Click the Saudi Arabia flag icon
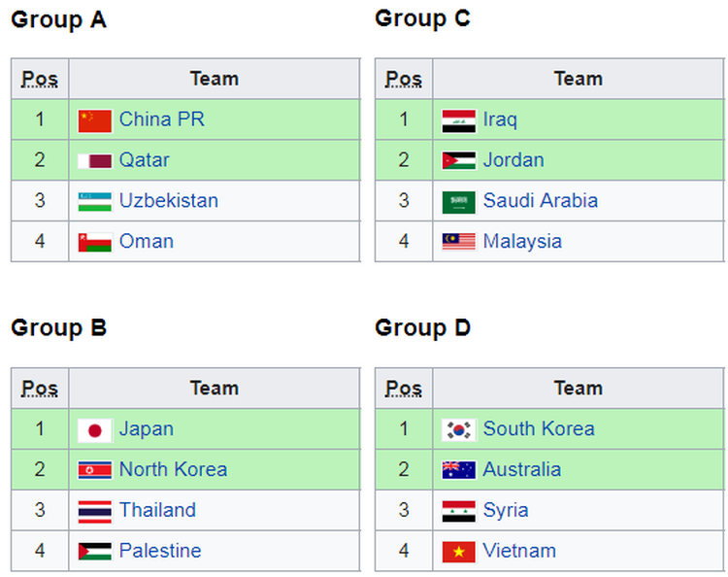The width and height of the screenshot is (728, 577). pos(458,202)
